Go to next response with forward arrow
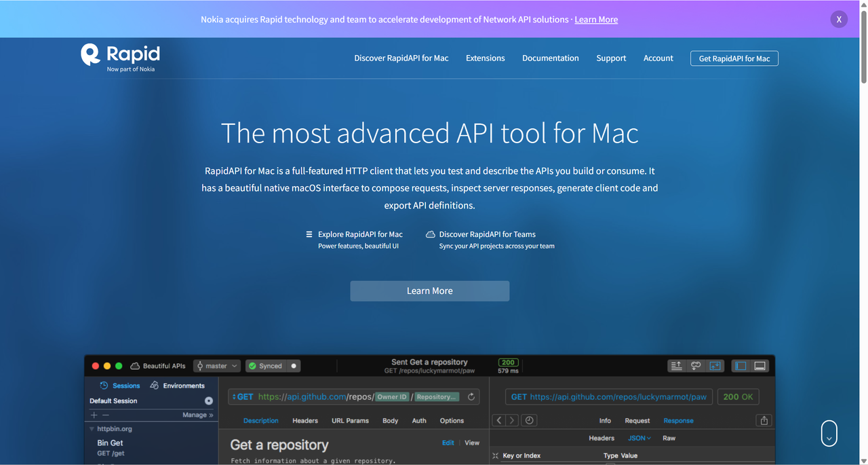The width and height of the screenshot is (868, 465). 513,421
